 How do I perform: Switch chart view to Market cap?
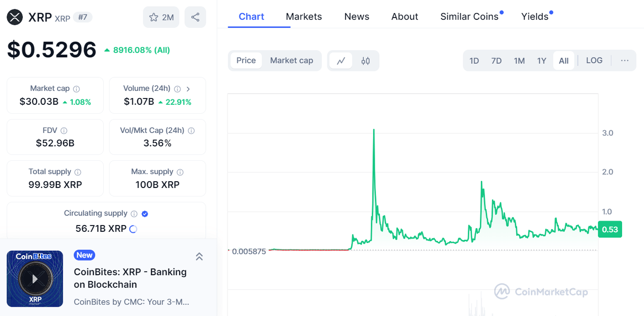[x=292, y=60]
